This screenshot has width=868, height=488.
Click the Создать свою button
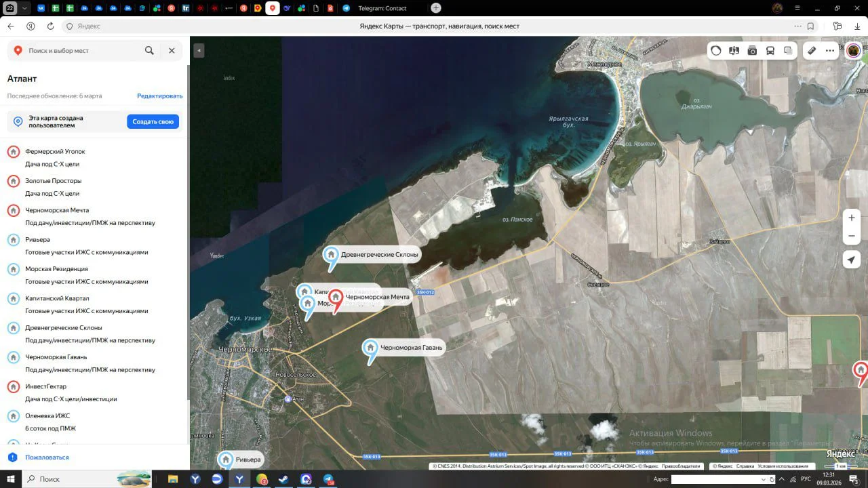153,121
